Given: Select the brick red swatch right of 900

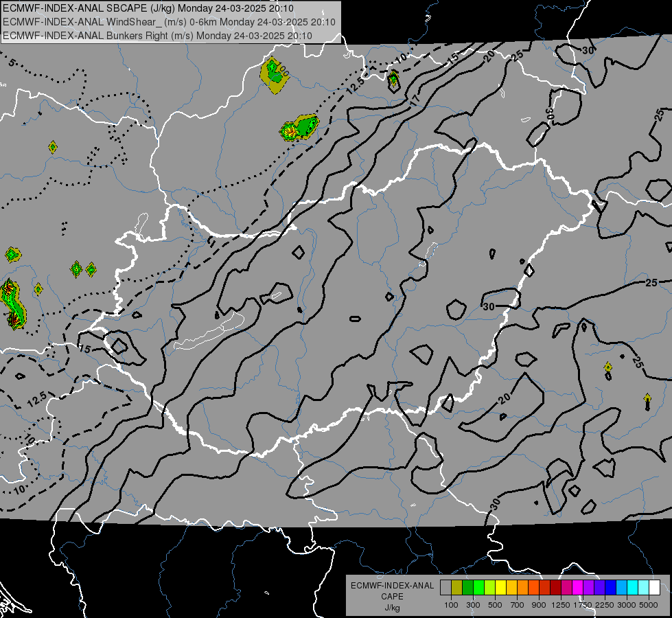Looking at the screenshot, I should click(545, 588).
